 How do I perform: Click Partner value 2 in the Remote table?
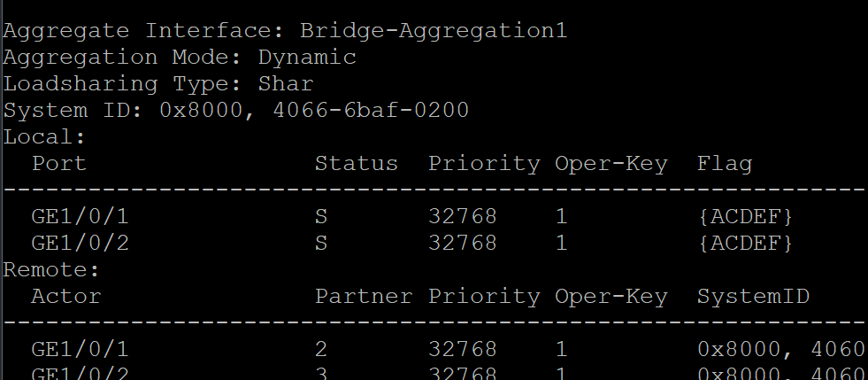321,349
